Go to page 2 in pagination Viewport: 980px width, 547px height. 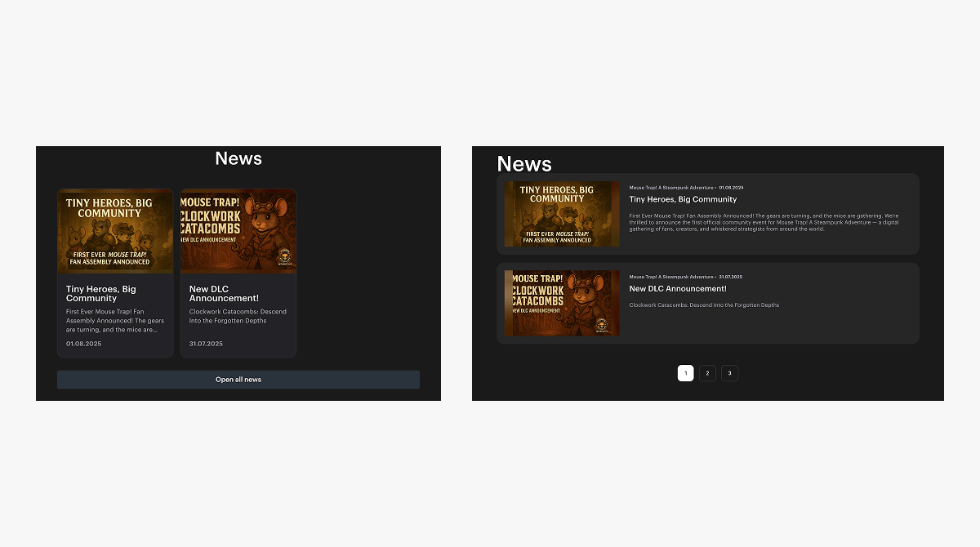708,373
